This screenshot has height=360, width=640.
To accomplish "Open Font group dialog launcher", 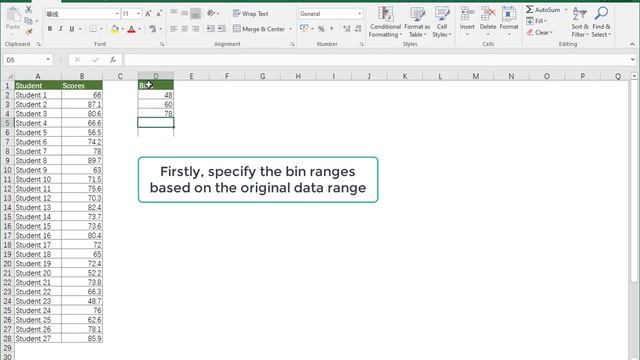I will pos(162,44).
